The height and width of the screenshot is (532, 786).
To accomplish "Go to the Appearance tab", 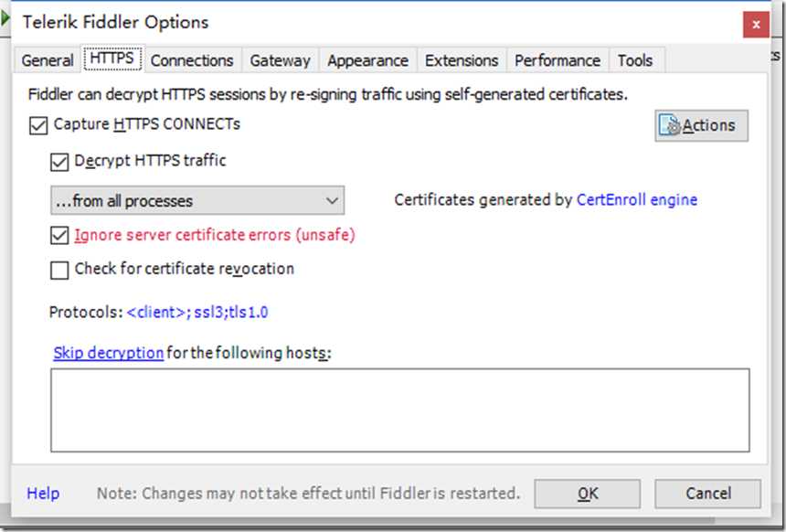I will pos(368,60).
